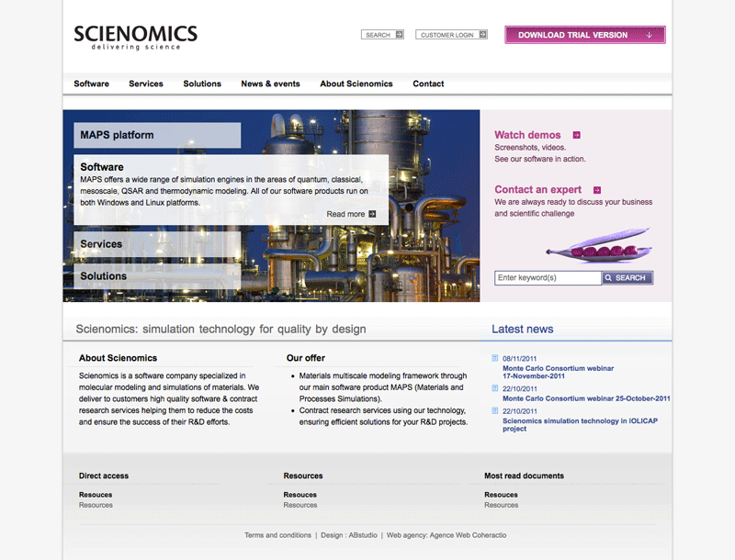Click the document icon beside IOLICAP project news
The height and width of the screenshot is (560, 735).
494,410
